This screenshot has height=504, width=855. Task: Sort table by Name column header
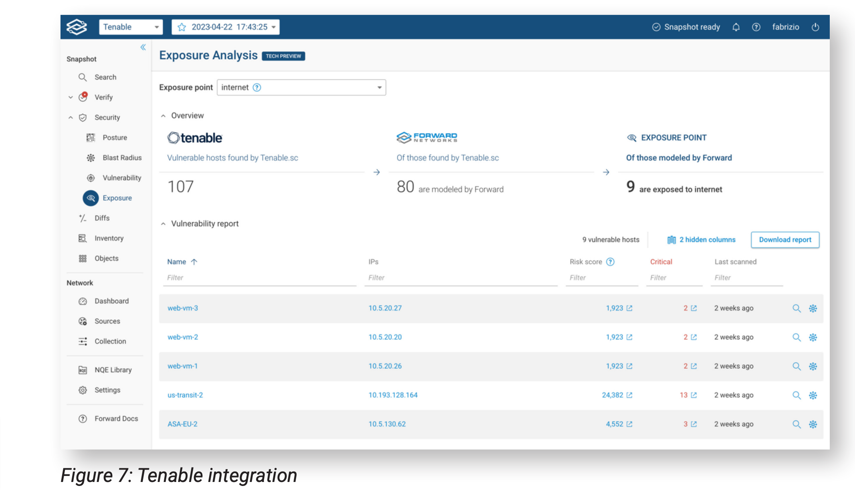(177, 262)
